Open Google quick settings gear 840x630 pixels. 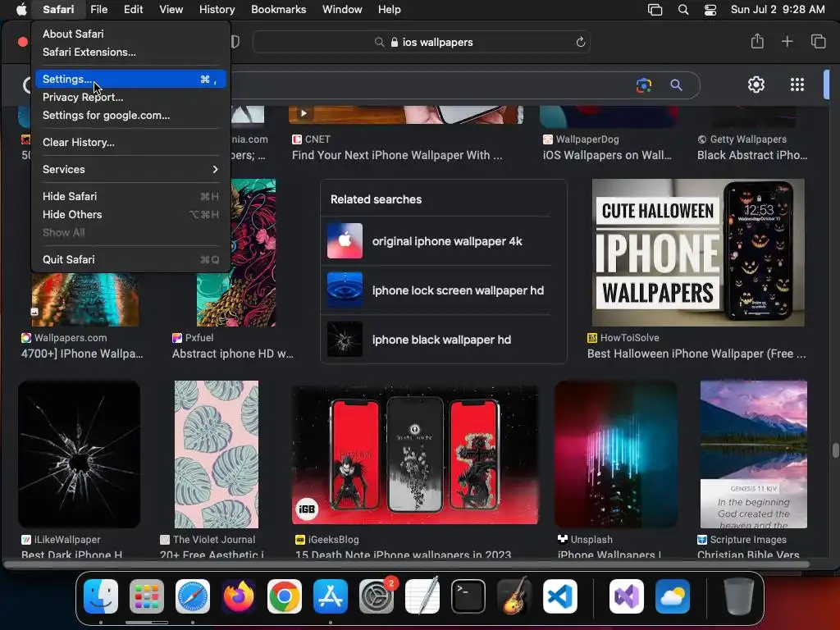pyautogui.click(x=756, y=84)
